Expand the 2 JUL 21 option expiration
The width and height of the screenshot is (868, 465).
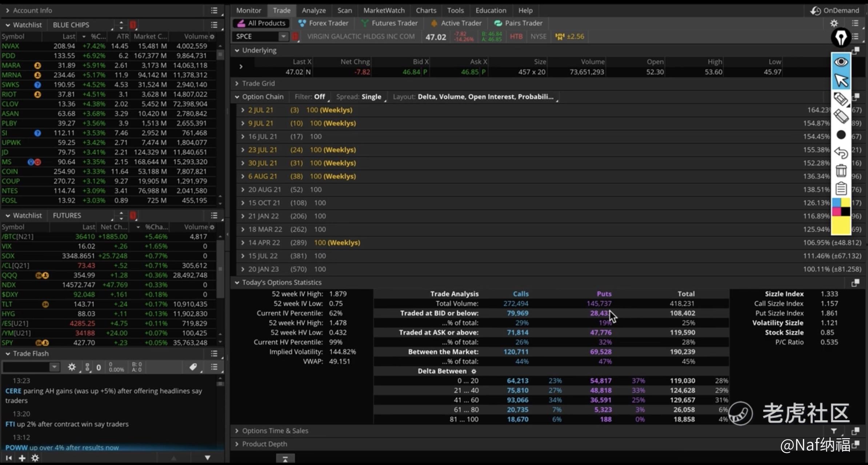coord(243,110)
